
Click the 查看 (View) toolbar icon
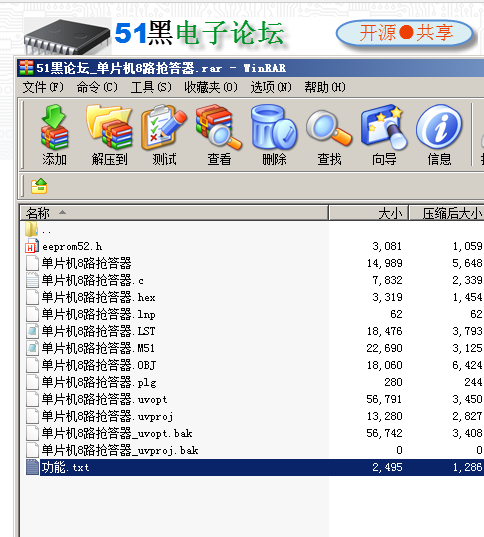[x=219, y=127]
